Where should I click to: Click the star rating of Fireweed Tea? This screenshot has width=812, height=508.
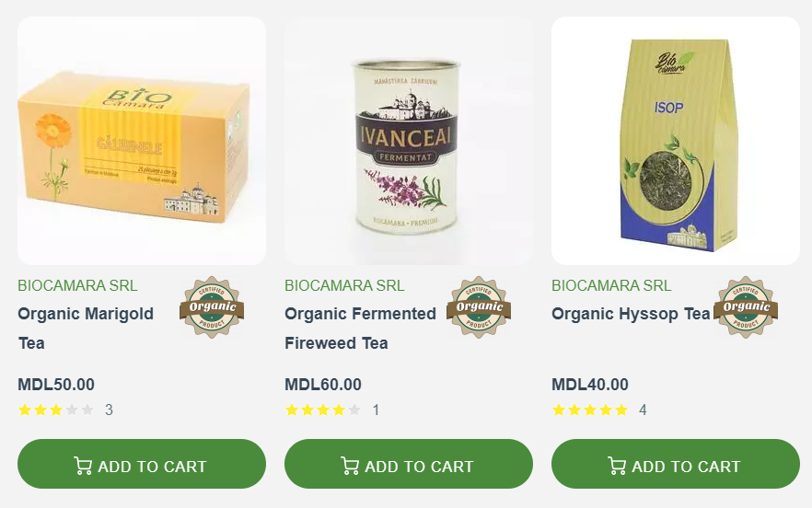[x=323, y=410]
